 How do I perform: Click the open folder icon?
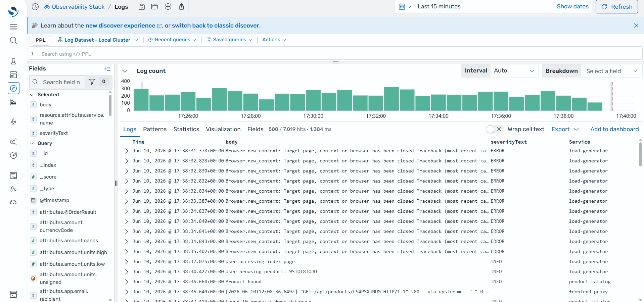click(155, 7)
